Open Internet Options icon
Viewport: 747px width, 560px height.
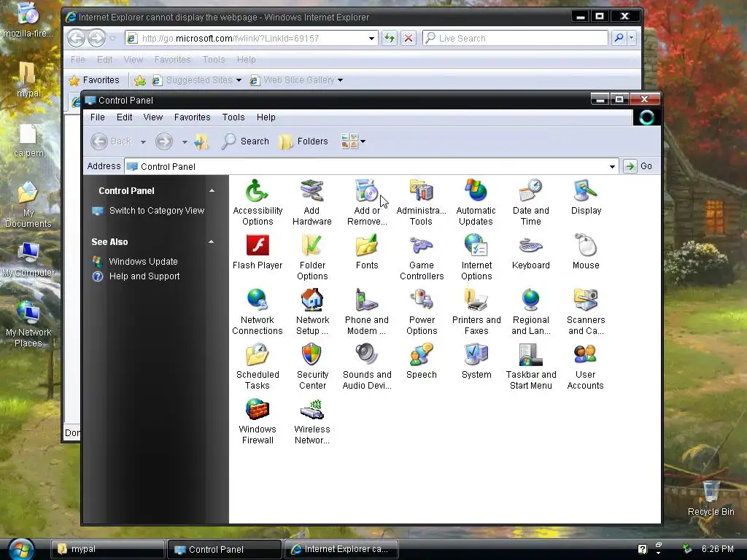point(476,257)
